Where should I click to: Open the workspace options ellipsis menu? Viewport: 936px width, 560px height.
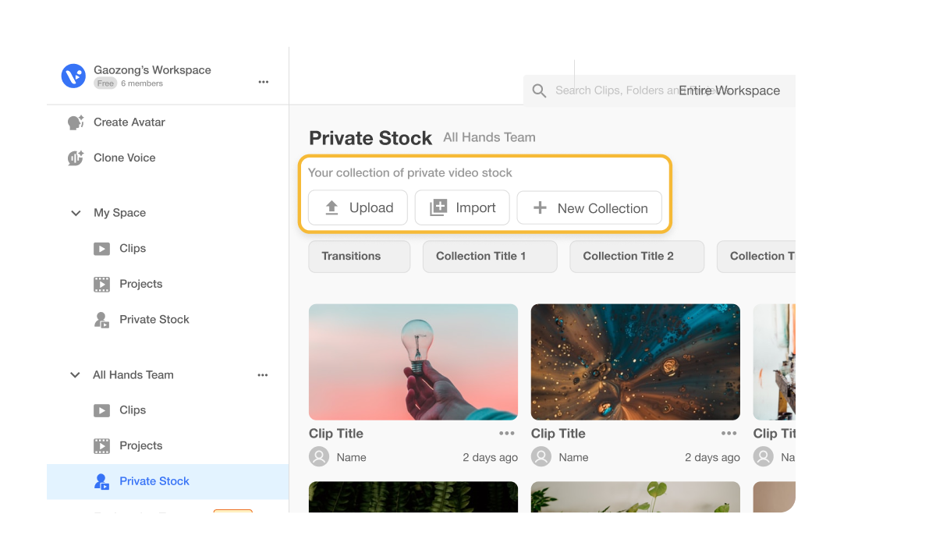264,81
